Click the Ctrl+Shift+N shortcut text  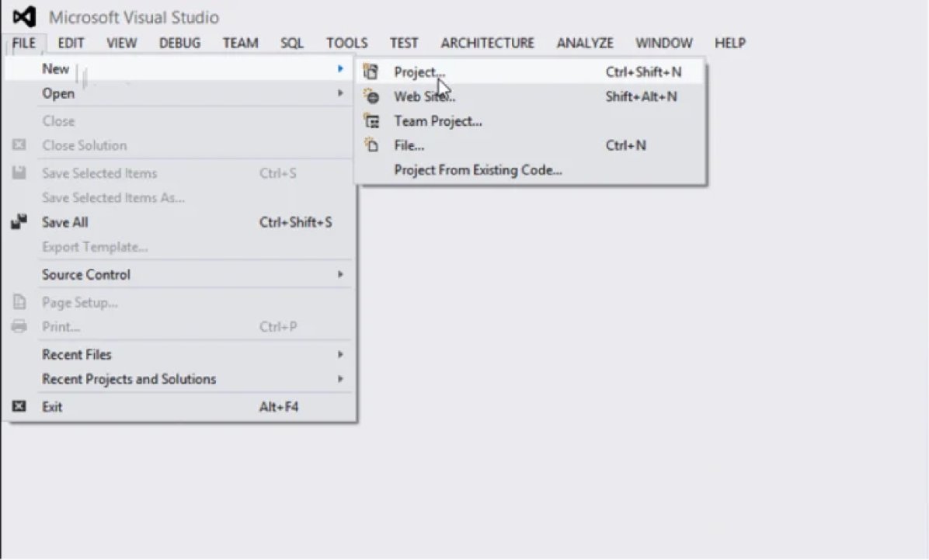click(x=643, y=71)
